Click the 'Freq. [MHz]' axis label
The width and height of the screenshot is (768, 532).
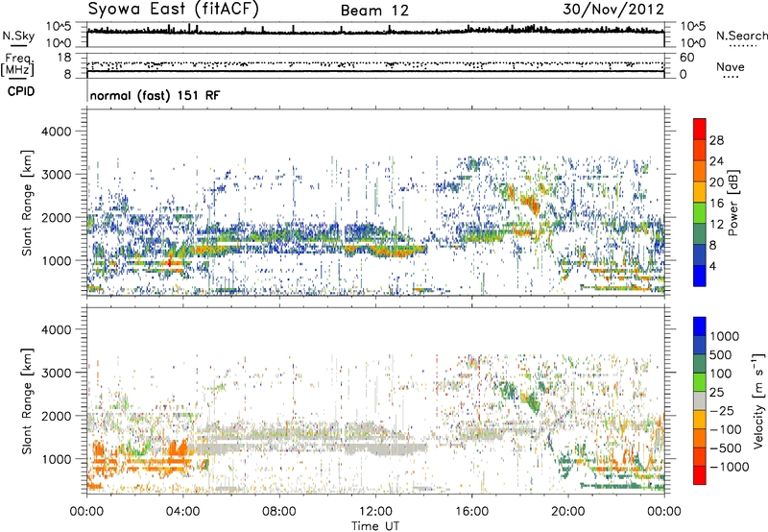click(x=17, y=64)
